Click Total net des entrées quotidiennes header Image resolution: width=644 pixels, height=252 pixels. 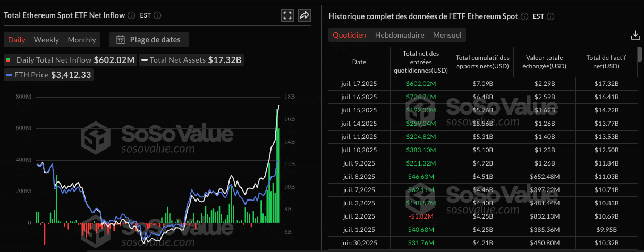421,62
